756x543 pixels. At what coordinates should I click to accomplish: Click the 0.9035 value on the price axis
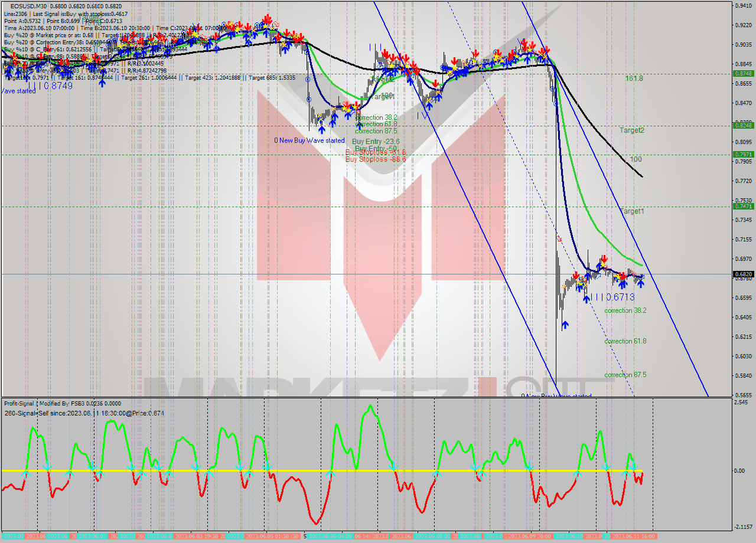pos(742,44)
